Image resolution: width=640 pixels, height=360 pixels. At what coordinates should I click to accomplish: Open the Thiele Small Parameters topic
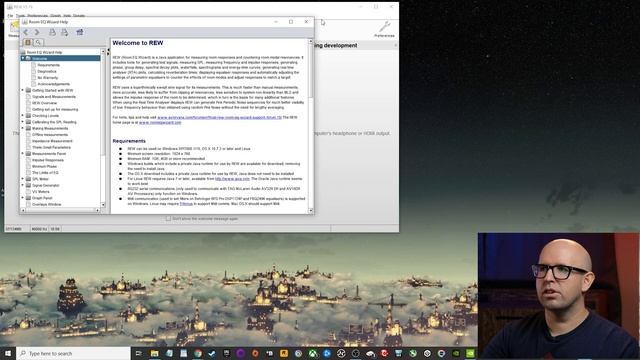coord(51,147)
